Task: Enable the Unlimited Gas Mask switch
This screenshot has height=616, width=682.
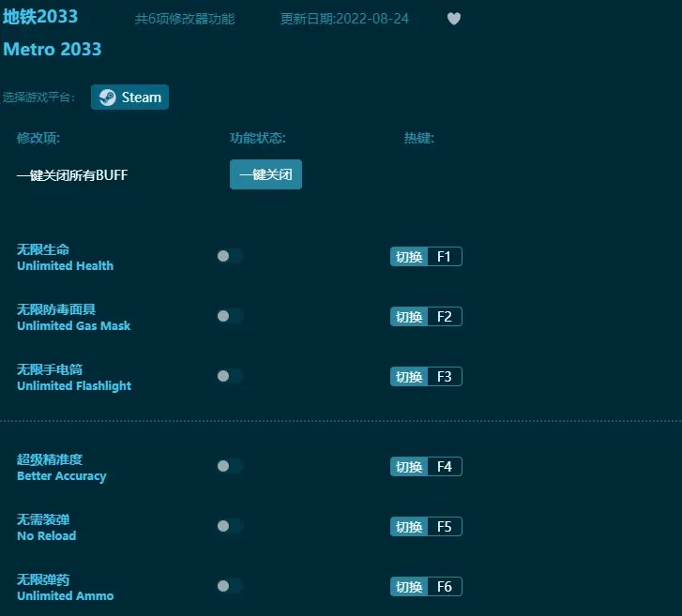Action: coord(230,316)
